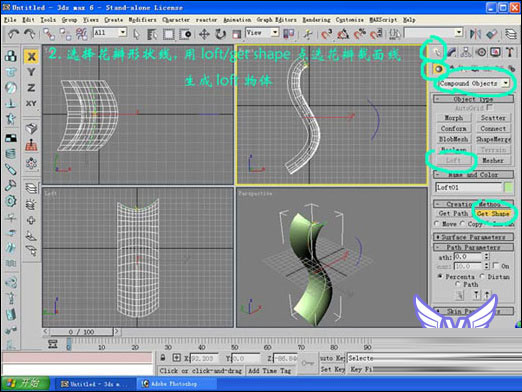Activate the Select and Link tool
522x392 pixels.
pos(49,34)
